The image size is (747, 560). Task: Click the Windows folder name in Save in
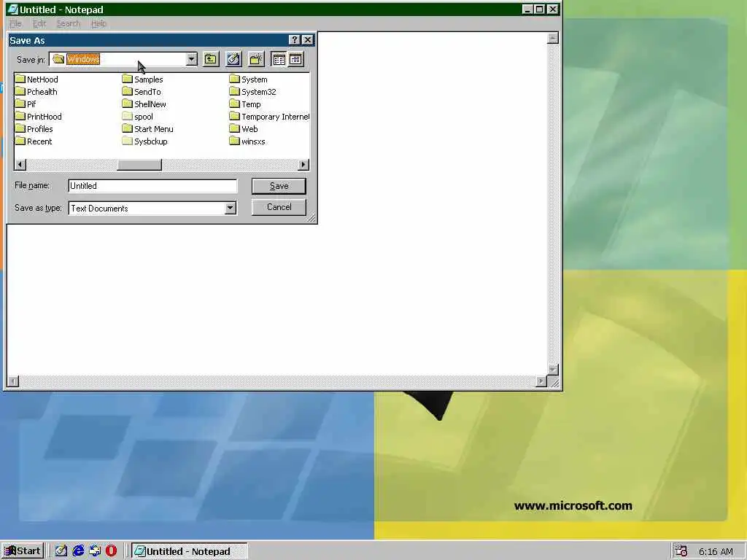pyautogui.click(x=83, y=59)
